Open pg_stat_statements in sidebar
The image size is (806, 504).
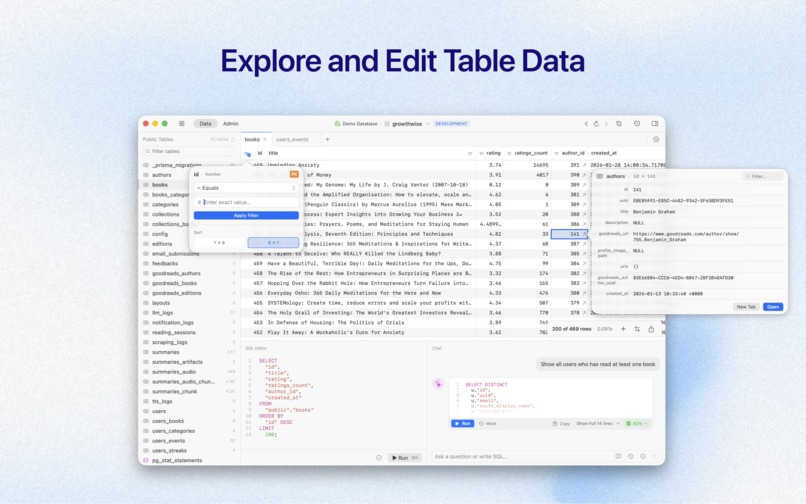pos(177,460)
